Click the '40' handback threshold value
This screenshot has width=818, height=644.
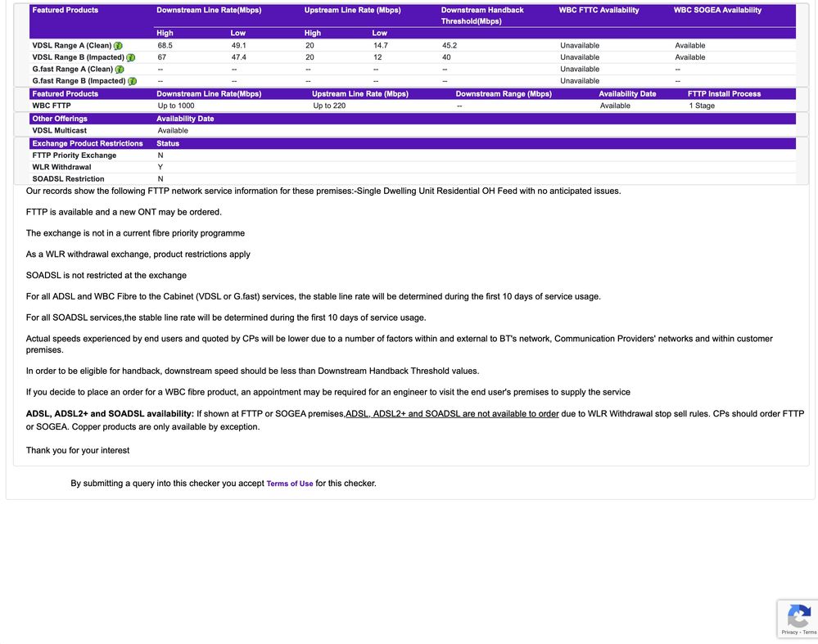point(446,57)
